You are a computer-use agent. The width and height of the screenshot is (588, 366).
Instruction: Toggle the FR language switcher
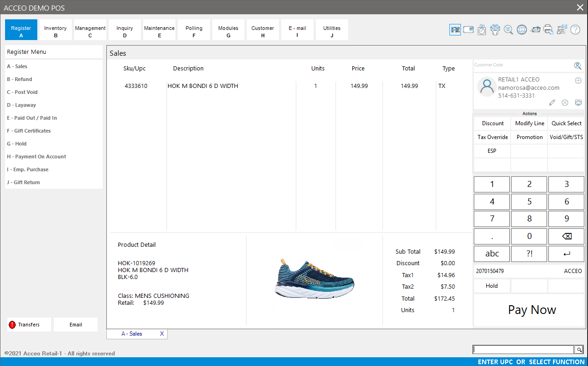[455, 29]
